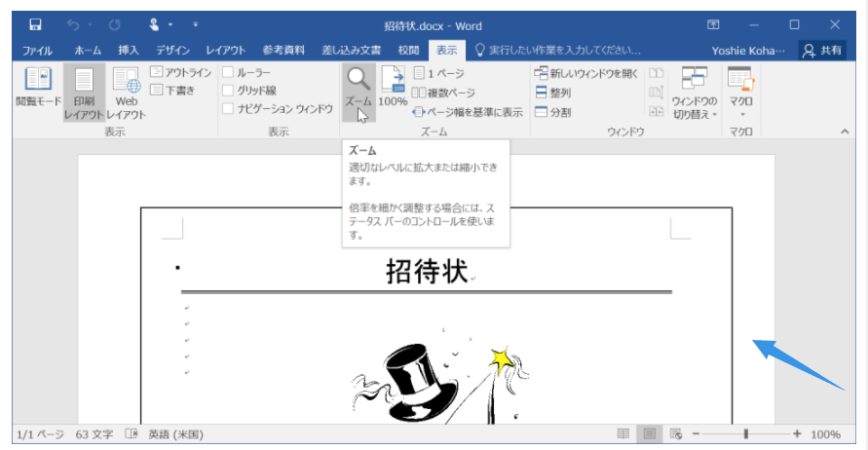Expand the マクロ dropdown arrow
The height and width of the screenshot is (450, 868).
[742, 115]
